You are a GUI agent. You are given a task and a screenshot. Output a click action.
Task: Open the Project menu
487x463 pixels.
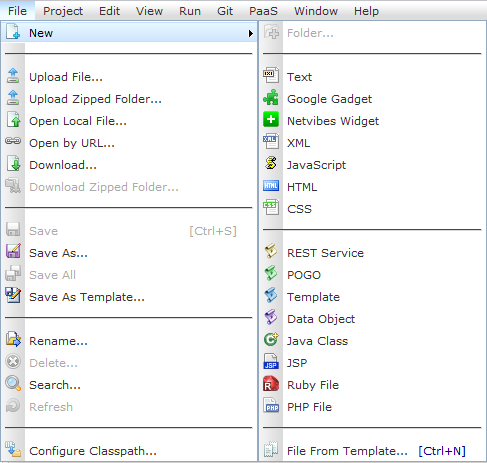point(63,11)
